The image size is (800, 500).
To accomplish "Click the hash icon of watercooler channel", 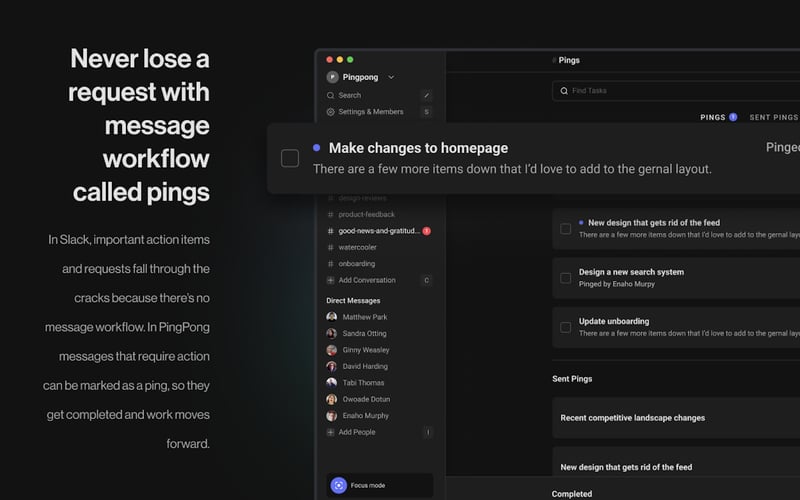I will 330,247.
